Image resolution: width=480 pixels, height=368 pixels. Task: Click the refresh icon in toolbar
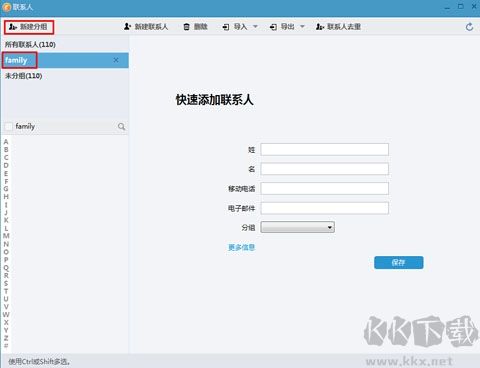pyautogui.click(x=469, y=27)
